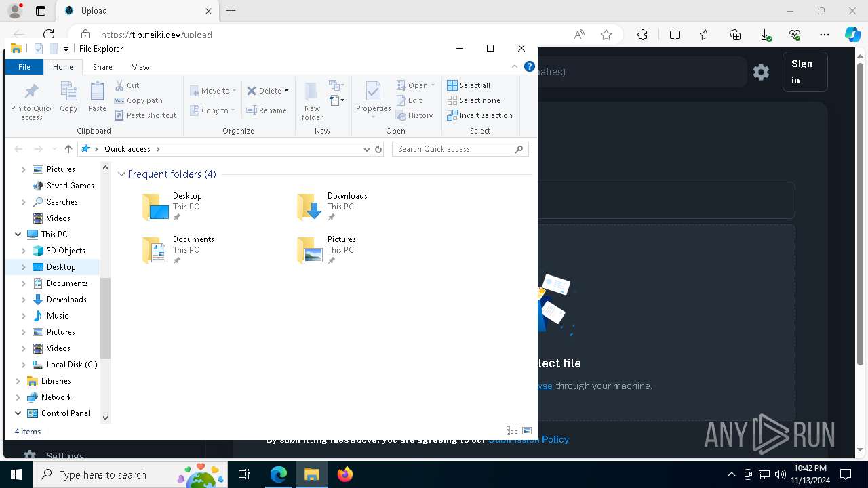Select 3D Objects in navigation tree

click(x=66, y=251)
